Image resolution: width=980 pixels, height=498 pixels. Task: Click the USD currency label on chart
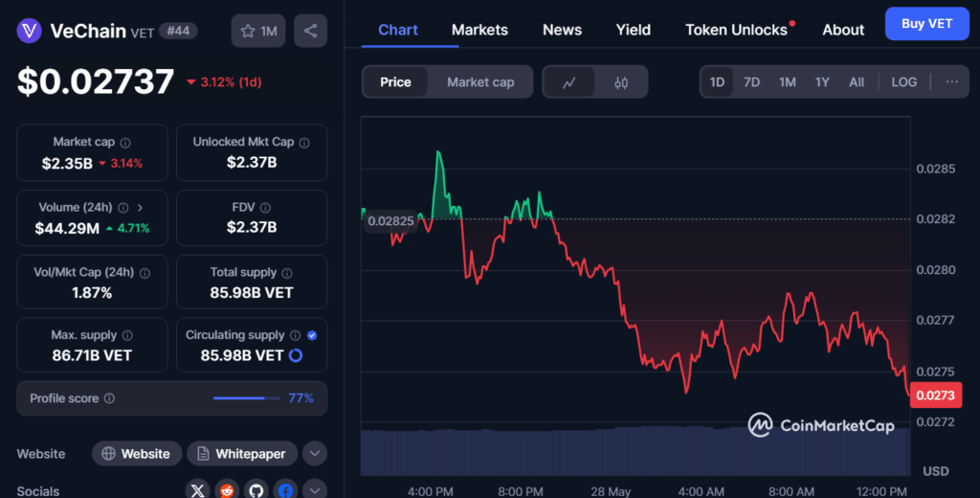click(x=936, y=471)
